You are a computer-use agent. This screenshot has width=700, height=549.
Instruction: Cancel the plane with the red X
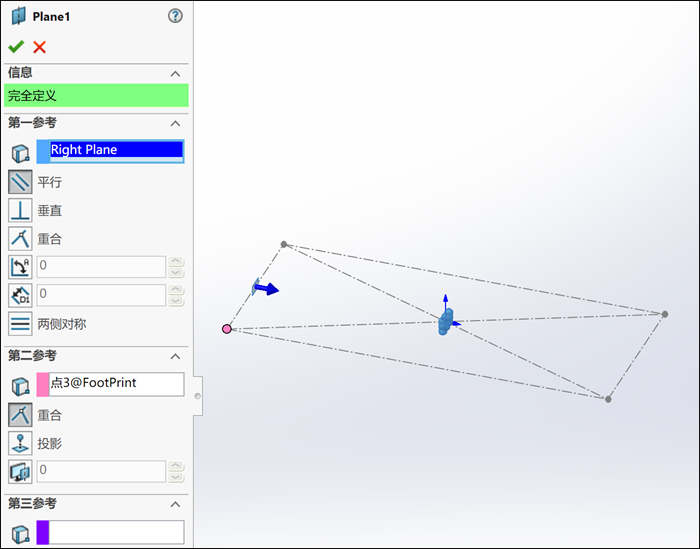tap(39, 47)
